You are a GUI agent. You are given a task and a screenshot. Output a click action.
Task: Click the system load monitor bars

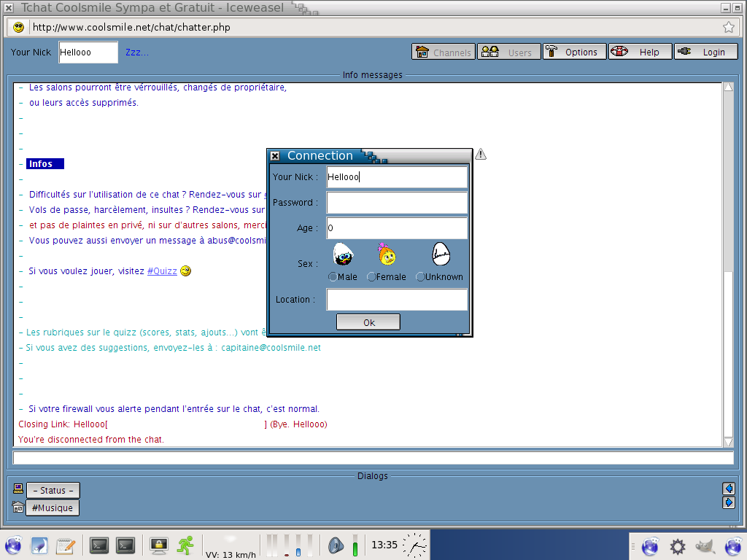[x=290, y=545]
